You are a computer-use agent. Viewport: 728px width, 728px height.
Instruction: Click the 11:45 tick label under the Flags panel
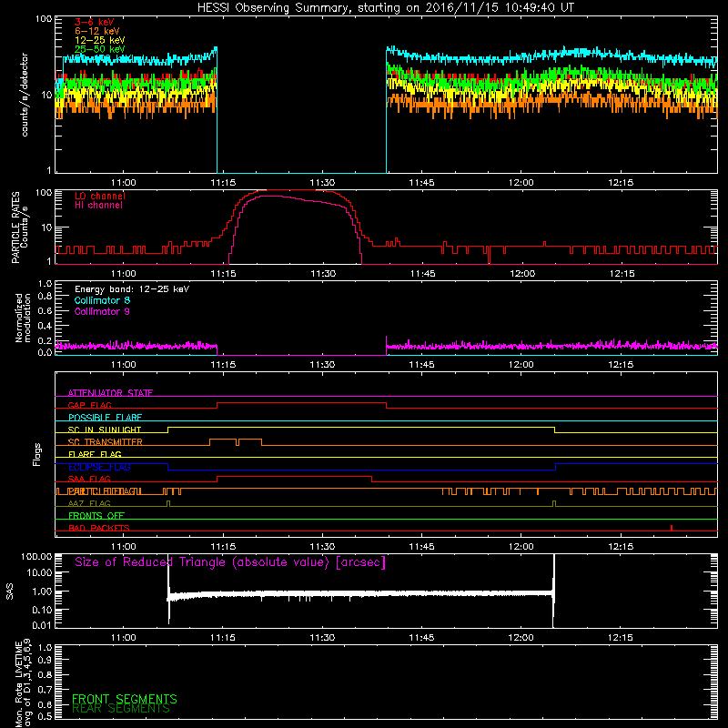421,547
